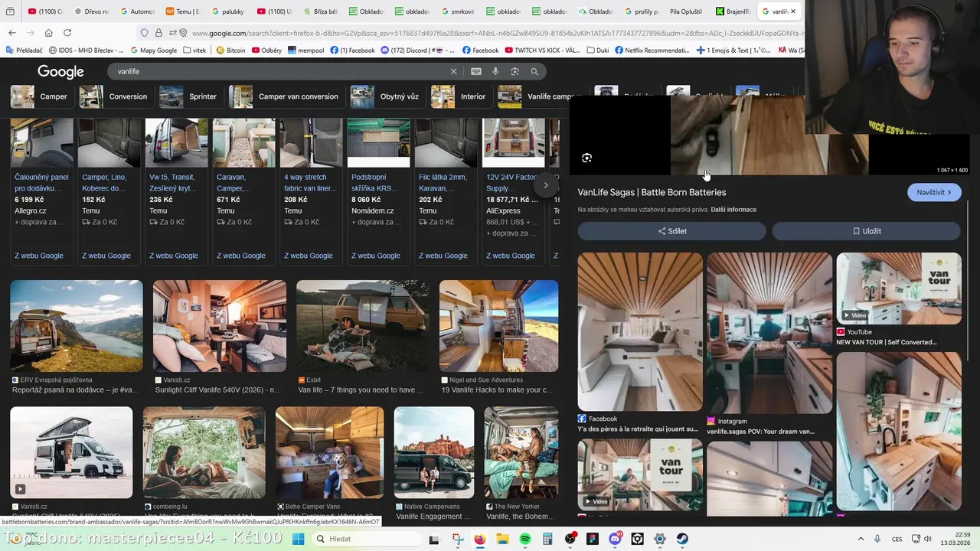
Task: Open Podstropní skříňka Nomádem.cz product
Action: tap(378, 191)
